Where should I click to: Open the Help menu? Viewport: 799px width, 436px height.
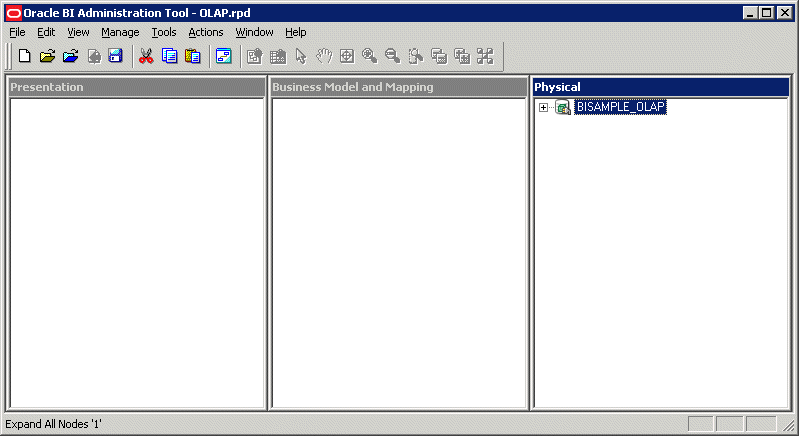[296, 32]
